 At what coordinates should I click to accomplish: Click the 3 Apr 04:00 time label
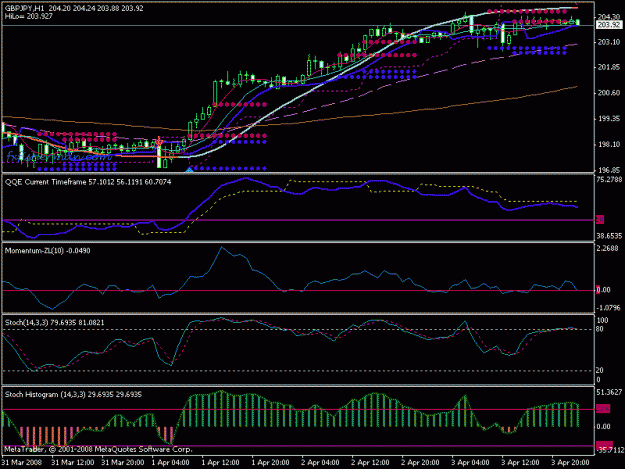pos(470,462)
